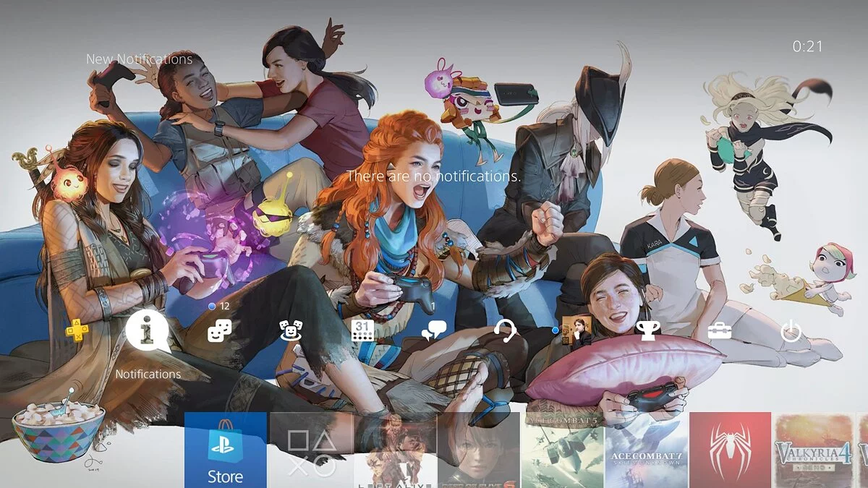Select the Power icon

[791, 332]
